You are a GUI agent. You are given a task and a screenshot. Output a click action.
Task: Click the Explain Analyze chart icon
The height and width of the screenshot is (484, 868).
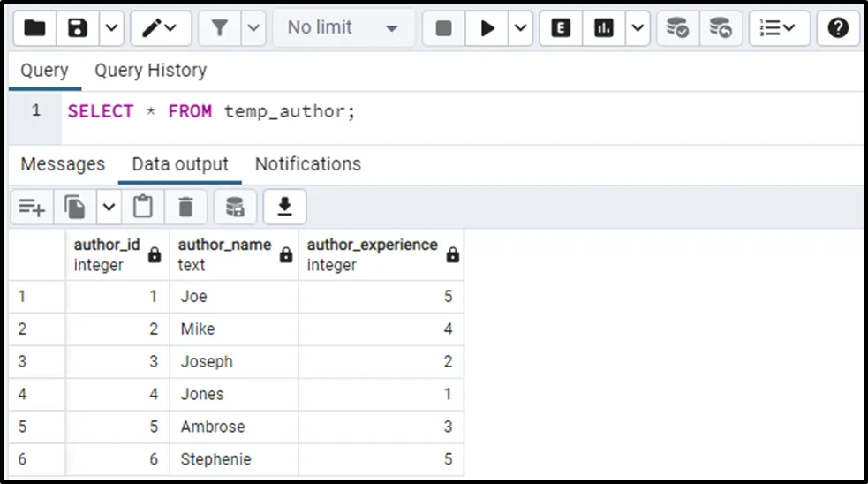[x=604, y=28]
